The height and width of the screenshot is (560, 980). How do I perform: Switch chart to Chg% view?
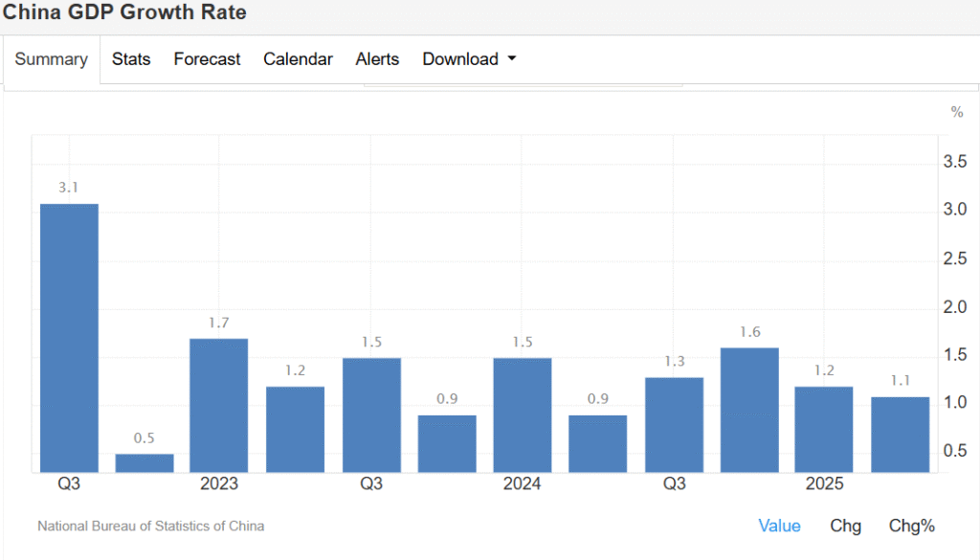[x=911, y=526]
